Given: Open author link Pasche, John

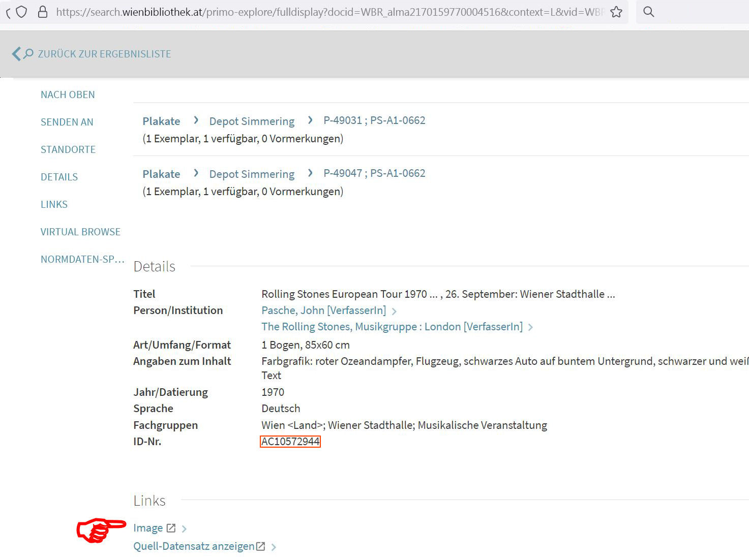Looking at the screenshot, I should [x=323, y=310].
